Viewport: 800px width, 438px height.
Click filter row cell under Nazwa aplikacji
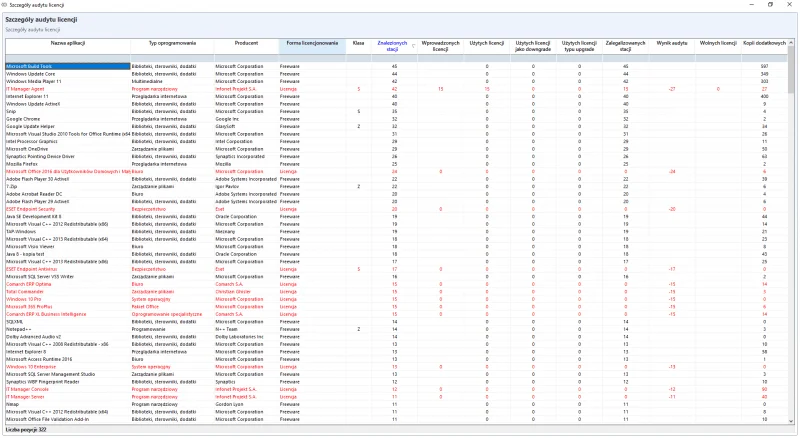tap(68, 58)
